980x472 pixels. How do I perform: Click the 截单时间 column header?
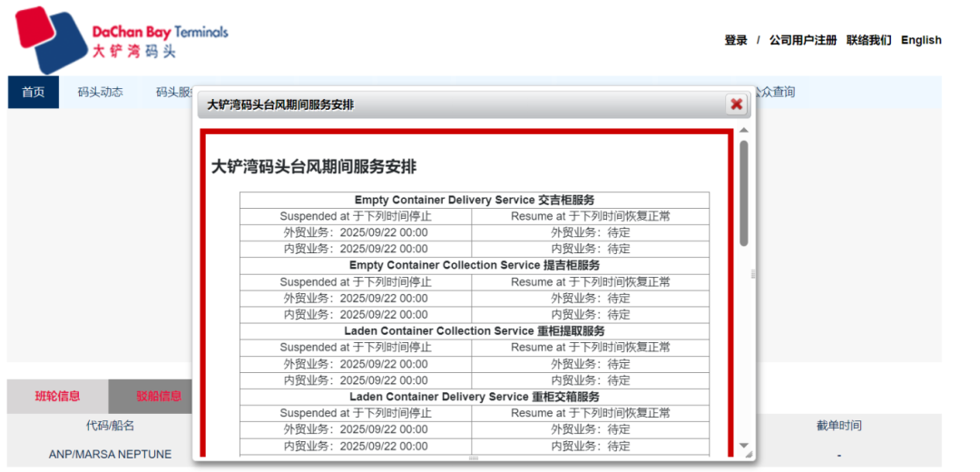pyautogui.click(x=838, y=426)
